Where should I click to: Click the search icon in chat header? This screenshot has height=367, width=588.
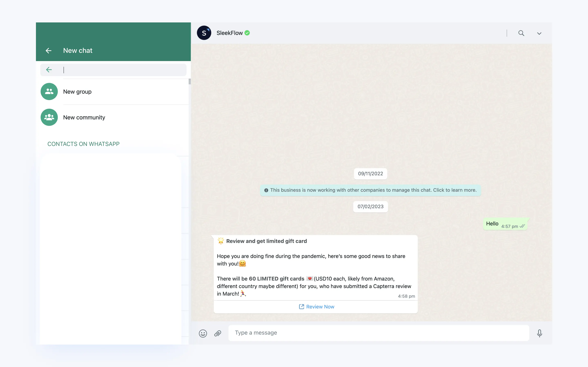click(x=521, y=33)
